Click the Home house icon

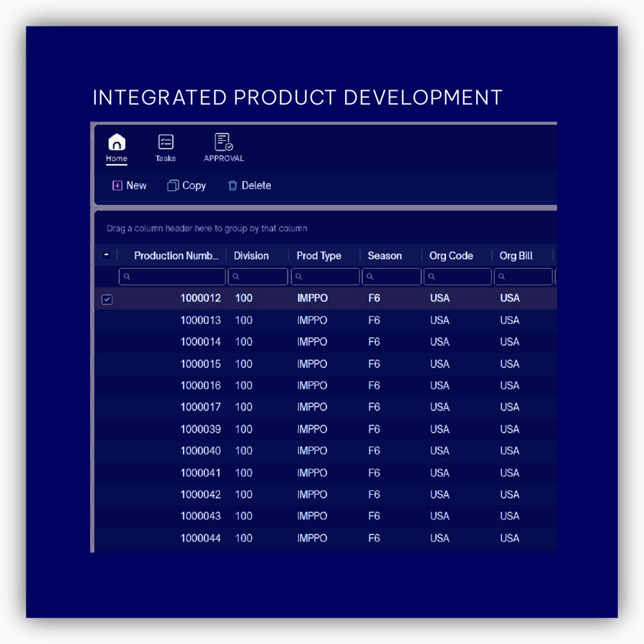point(117,142)
